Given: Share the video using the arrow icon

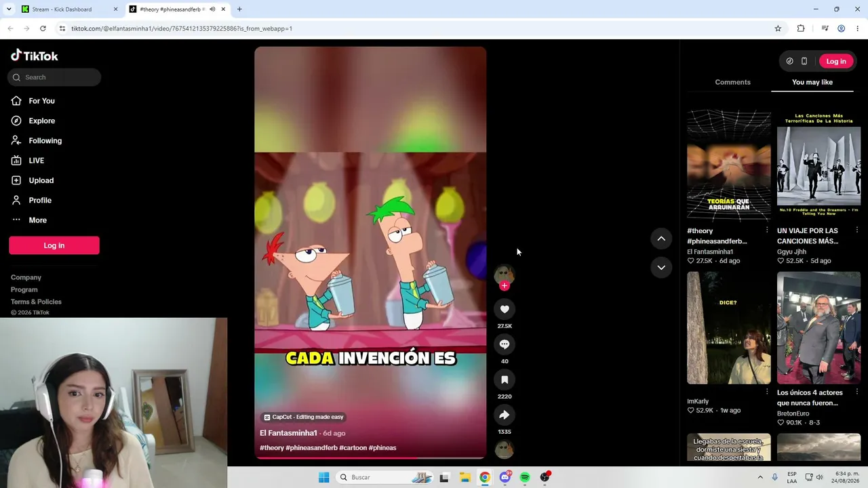Looking at the screenshot, I should [x=505, y=415].
